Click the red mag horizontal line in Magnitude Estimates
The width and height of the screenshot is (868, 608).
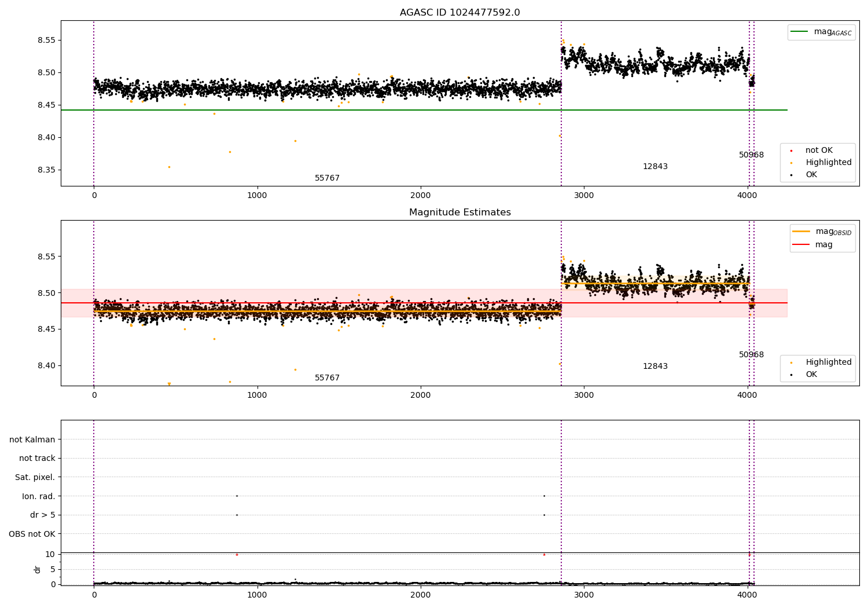[x=424, y=303]
